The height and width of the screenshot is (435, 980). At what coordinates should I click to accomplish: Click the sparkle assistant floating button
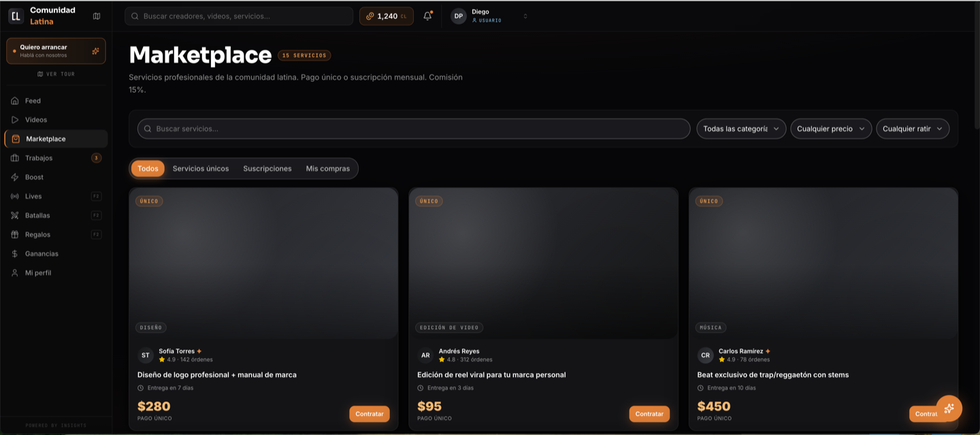(949, 408)
